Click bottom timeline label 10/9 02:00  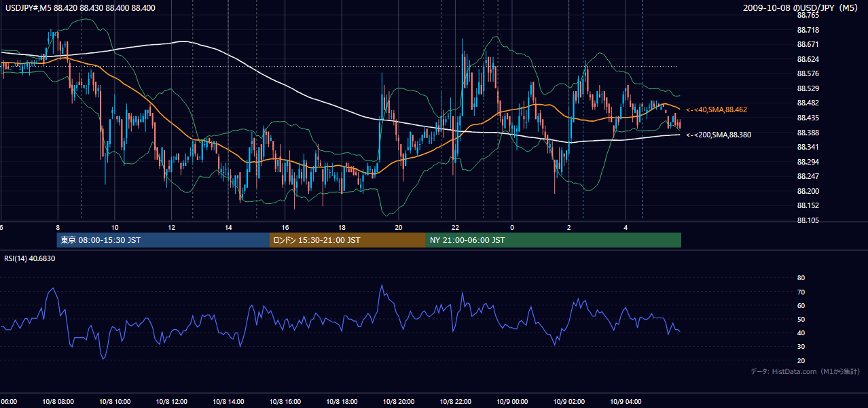tap(568, 402)
